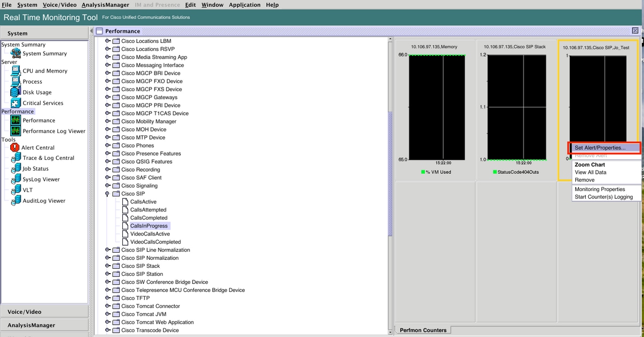Select the CallsInProgress counter
The width and height of the screenshot is (644, 337).
click(x=149, y=226)
